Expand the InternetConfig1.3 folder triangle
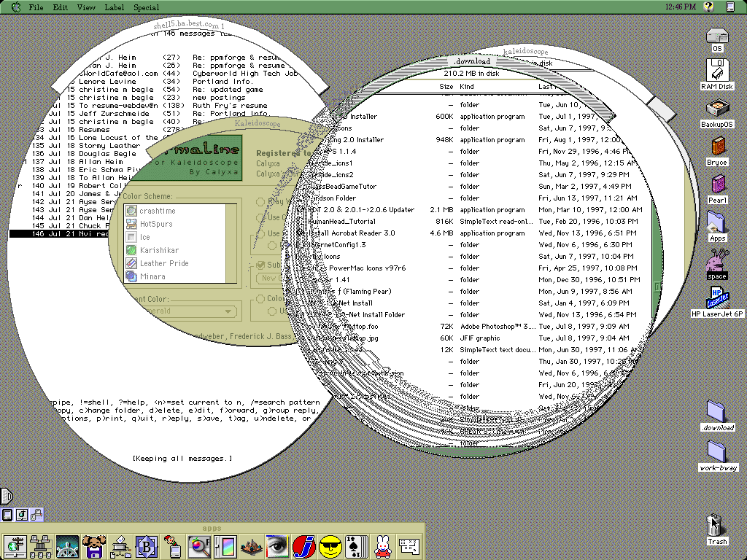The width and height of the screenshot is (747, 560). pos(287,245)
